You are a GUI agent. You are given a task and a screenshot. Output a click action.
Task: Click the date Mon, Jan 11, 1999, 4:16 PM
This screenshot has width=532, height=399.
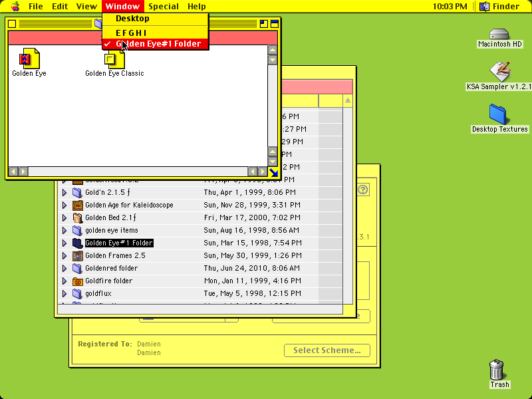(253, 281)
